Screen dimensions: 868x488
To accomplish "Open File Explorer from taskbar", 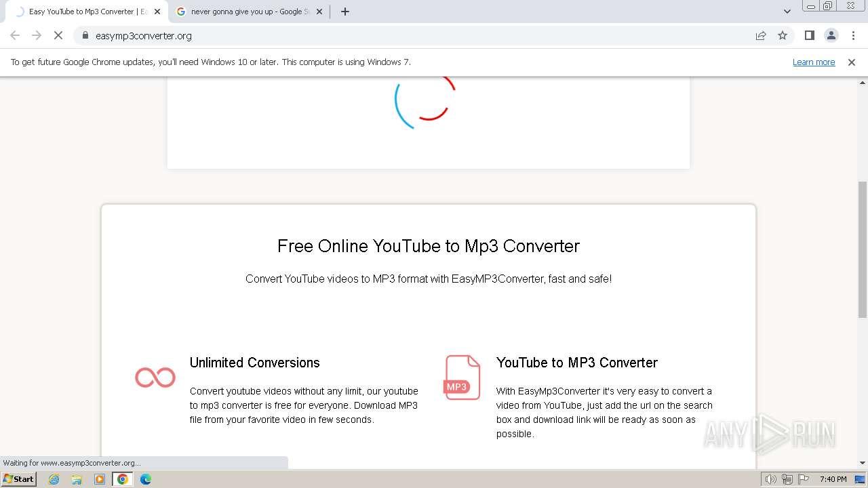I will 77,479.
